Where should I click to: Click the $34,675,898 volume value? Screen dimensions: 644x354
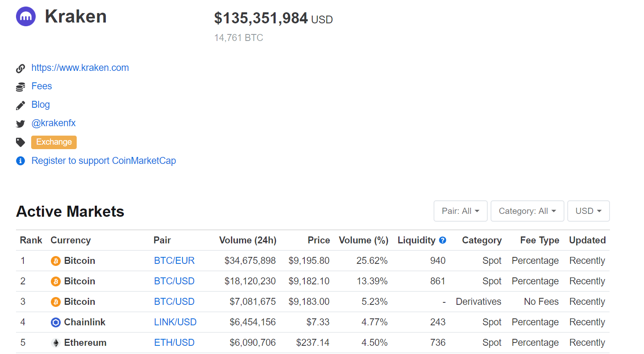[250, 261]
